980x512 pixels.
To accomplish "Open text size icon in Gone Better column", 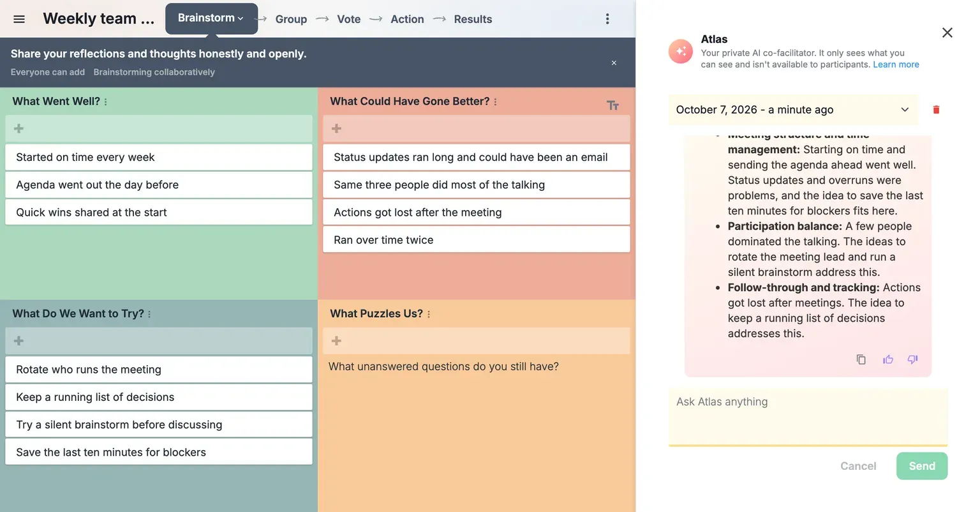I will coord(612,105).
